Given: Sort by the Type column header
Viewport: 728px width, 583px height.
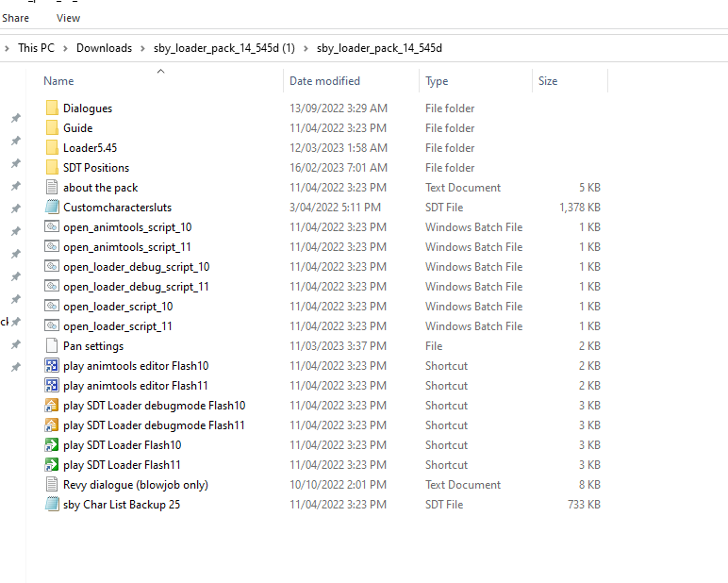Looking at the screenshot, I should [x=437, y=81].
